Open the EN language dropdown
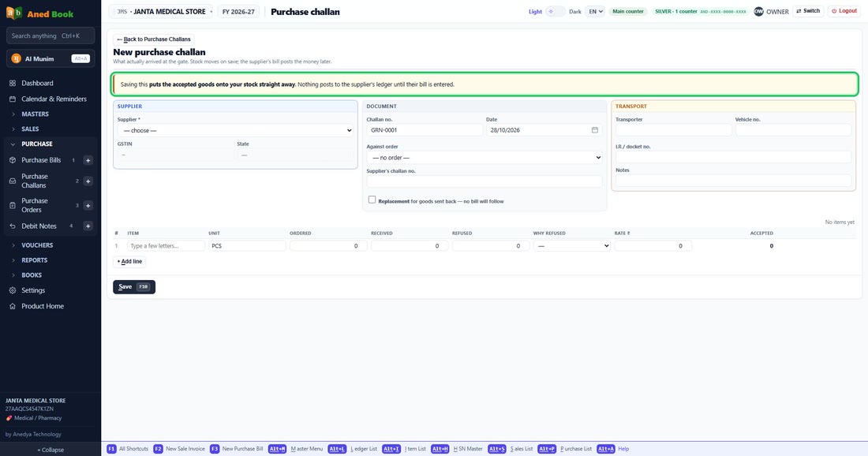 pyautogui.click(x=595, y=12)
